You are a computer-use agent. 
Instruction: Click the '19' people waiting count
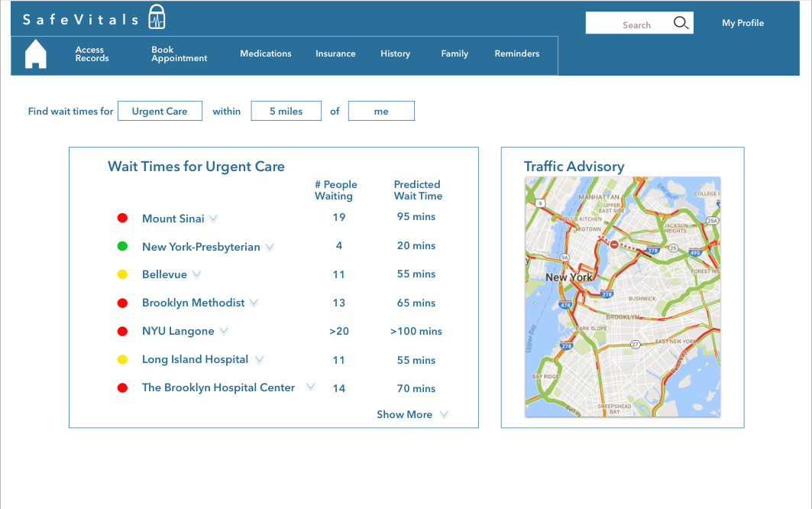(338, 217)
